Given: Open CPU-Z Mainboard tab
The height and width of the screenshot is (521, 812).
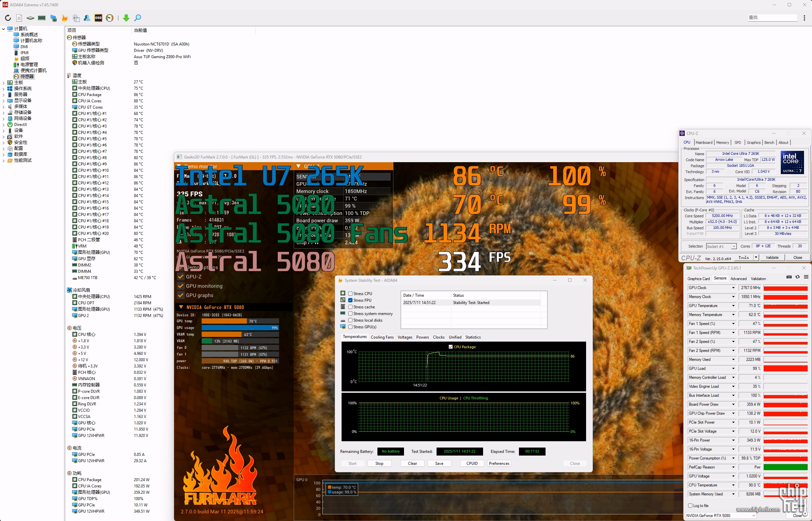Looking at the screenshot, I should pyautogui.click(x=704, y=143).
